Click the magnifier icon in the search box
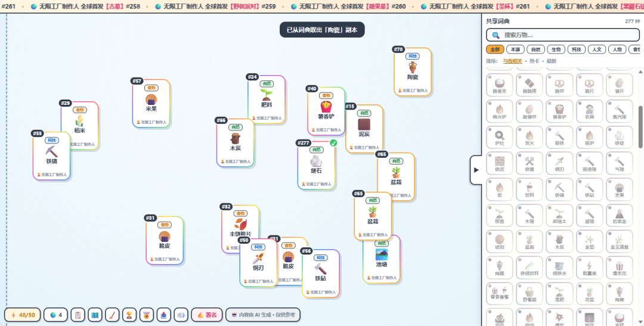 pos(496,35)
